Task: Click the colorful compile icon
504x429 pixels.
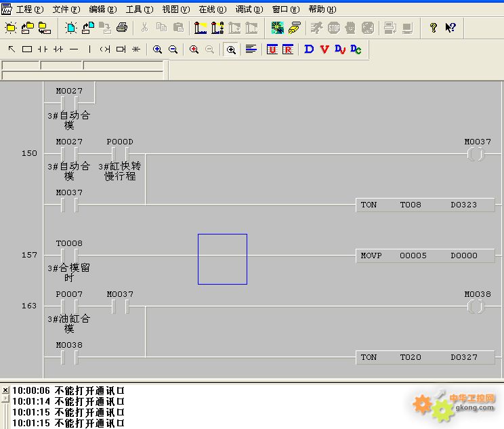Action: point(277,28)
